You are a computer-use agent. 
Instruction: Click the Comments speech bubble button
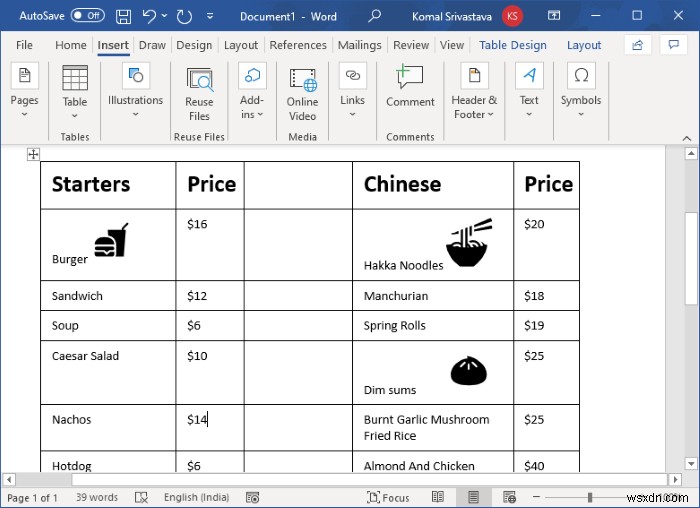coord(673,45)
